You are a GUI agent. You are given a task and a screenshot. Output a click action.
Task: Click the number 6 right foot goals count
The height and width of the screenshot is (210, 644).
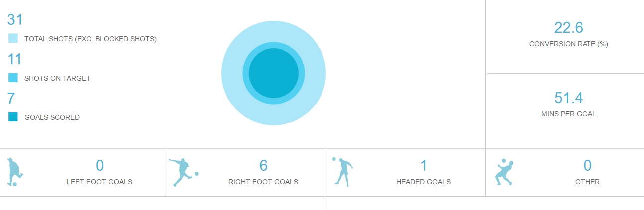264,166
